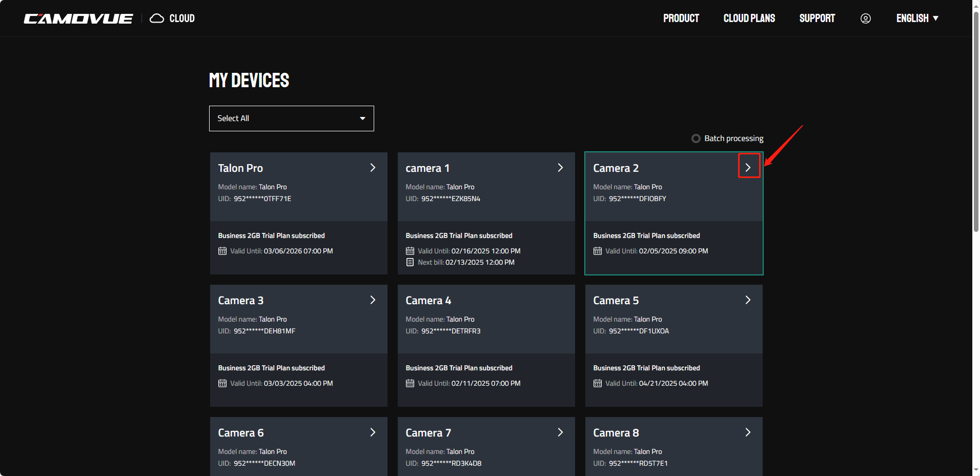The height and width of the screenshot is (476, 980).
Task: Click the CAMOVUE logo
Action: (78, 18)
